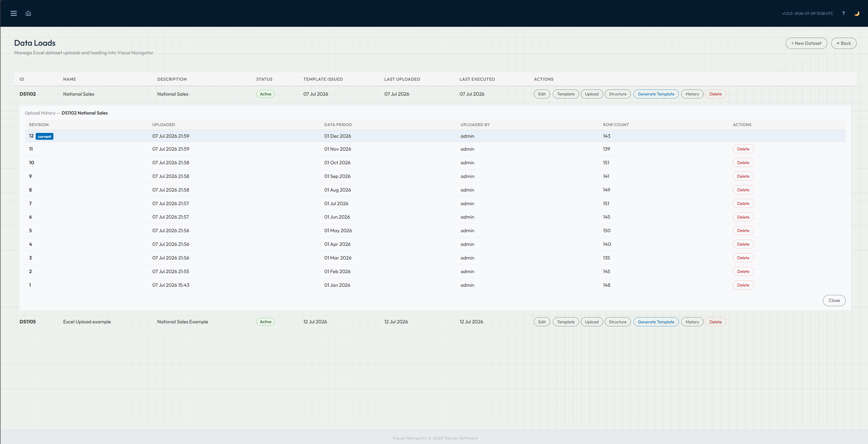The image size is (868, 444).
Task: Close the upload history panel
Action: point(834,300)
